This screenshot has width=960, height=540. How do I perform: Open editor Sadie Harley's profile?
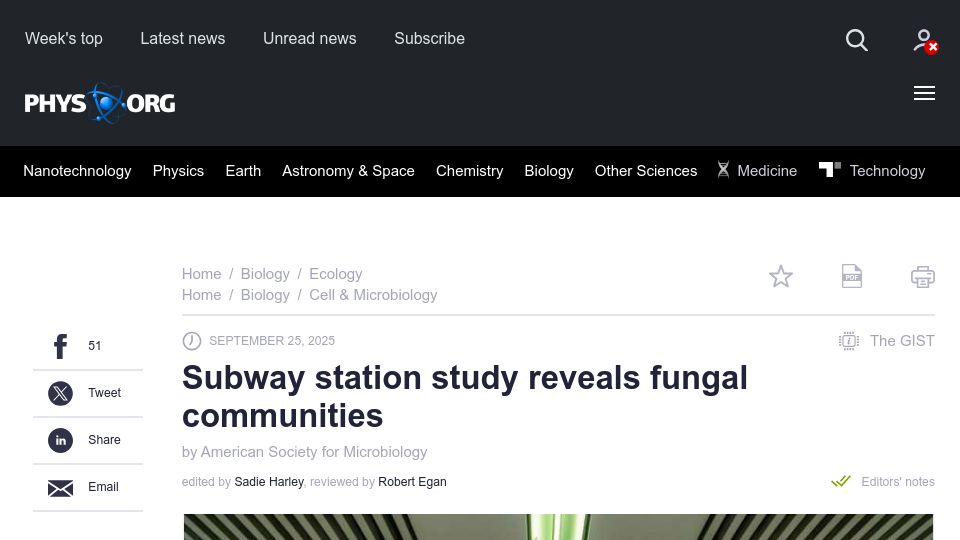[269, 482]
